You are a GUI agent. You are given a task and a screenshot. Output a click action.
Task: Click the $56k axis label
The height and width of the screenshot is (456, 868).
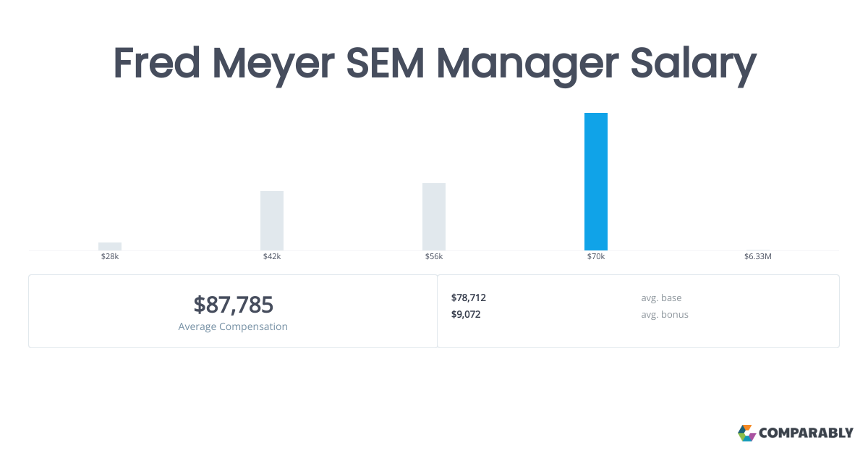[x=434, y=256]
